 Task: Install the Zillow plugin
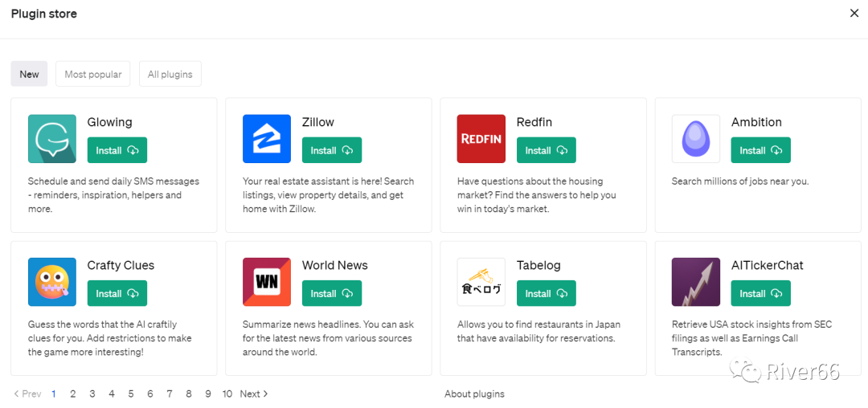coord(332,150)
